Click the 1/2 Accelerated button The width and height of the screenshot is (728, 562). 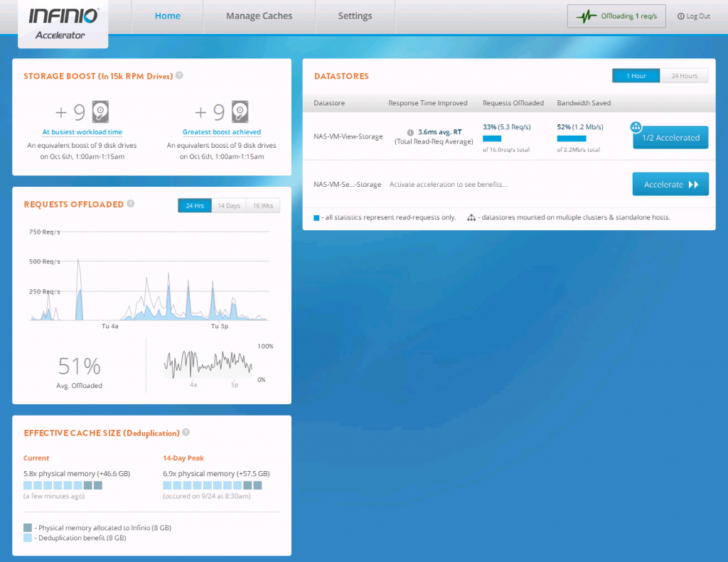pos(670,137)
